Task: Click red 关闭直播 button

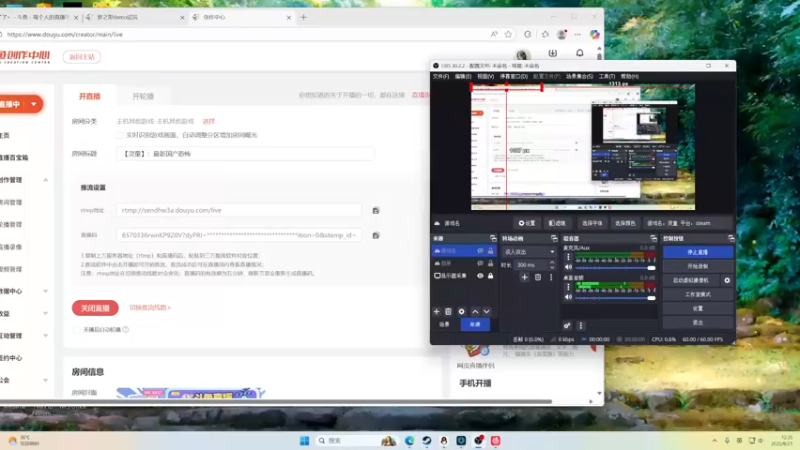Action: click(x=95, y=308)
